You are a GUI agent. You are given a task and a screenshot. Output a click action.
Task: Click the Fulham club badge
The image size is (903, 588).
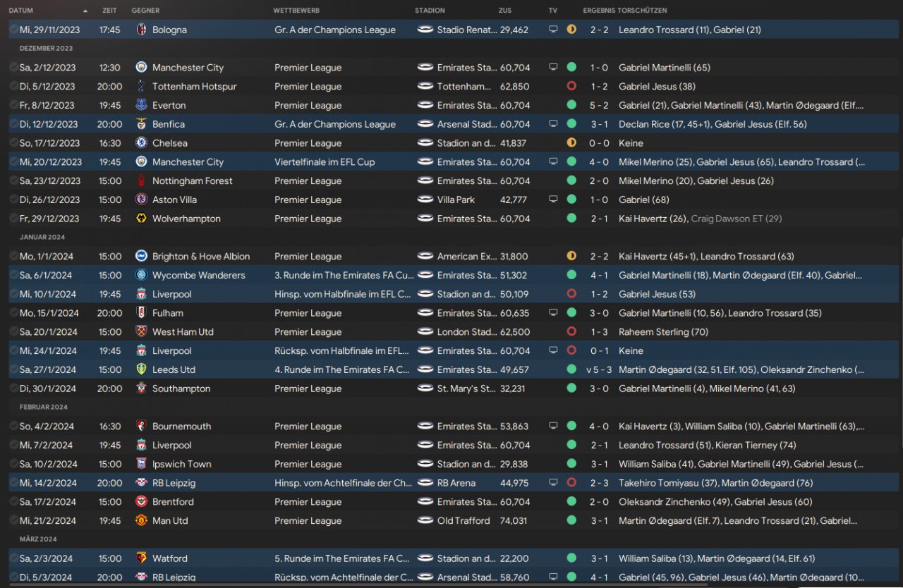coord(141,313)
